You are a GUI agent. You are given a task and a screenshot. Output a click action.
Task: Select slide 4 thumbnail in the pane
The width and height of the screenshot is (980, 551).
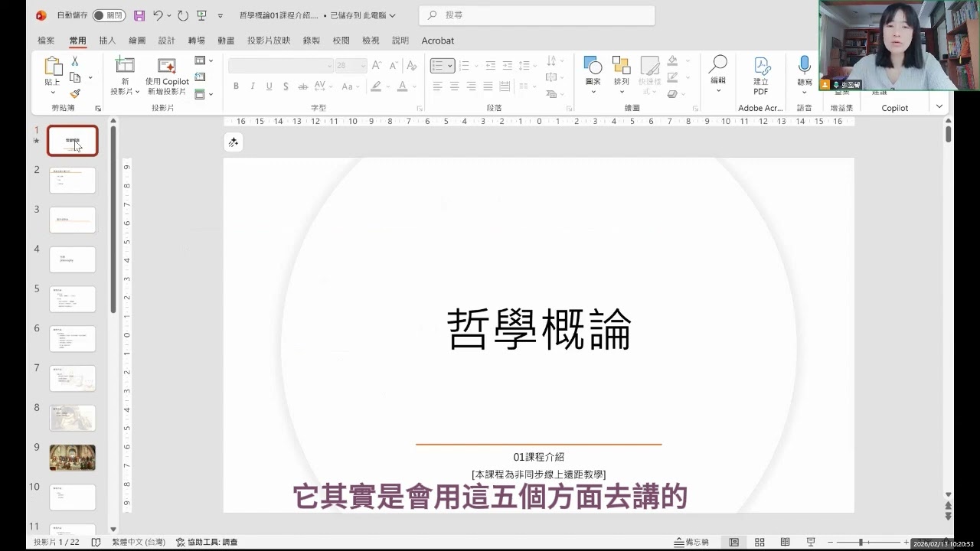point(73,259)
